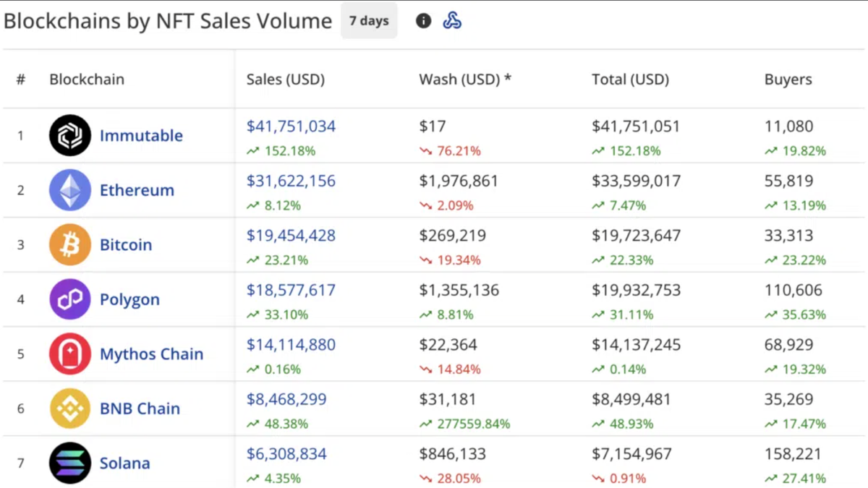Open the 7 days period selector
The width and height of the screenshot is (868, 488).
point(369,21)
